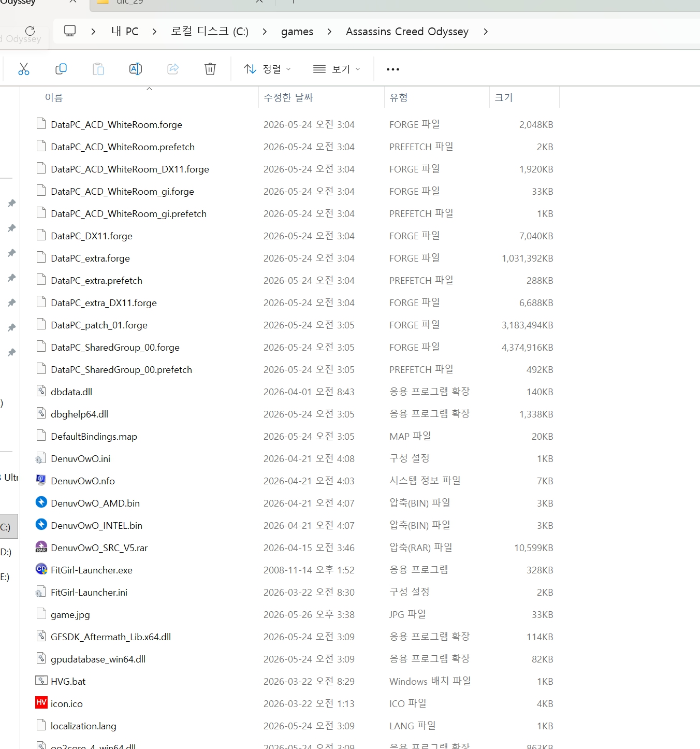Click the 4,374,916KB size value
The height and width of the screenshot is (749, 700).
click(527, 347)
